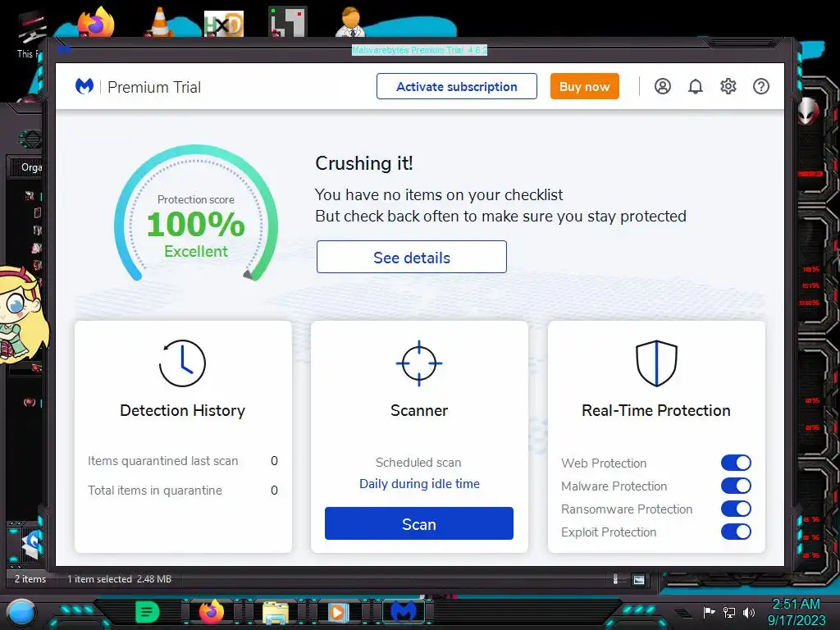The height and width of the screenshot is (630, 840).
Task: Click Total items in quarantine row
Action: click(183, 491)
